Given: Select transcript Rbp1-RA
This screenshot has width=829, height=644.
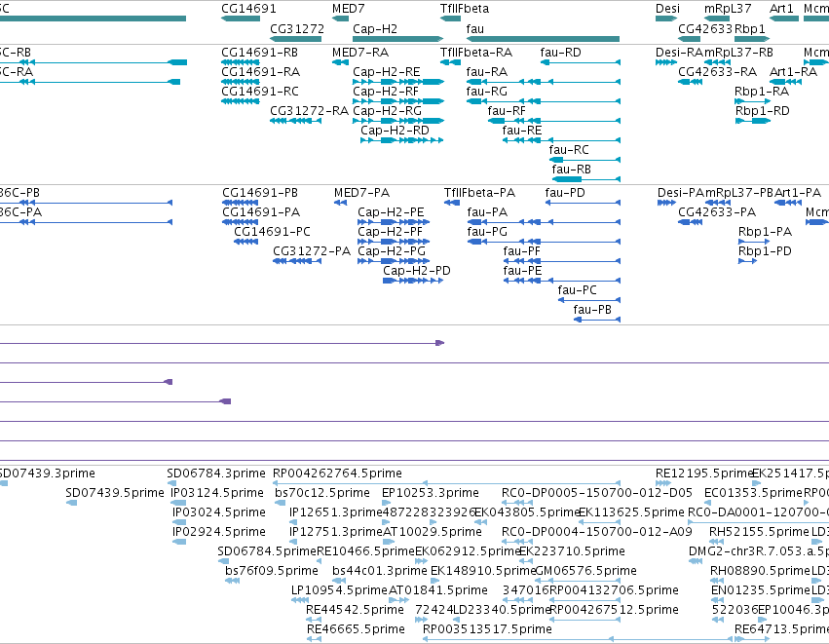Looking at the screenshot, I should 752,101.
